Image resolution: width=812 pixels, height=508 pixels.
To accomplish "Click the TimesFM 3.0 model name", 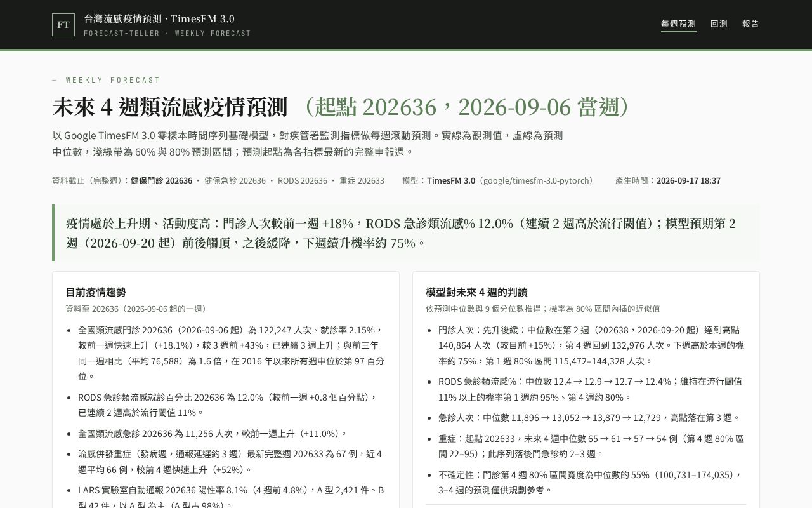I will (451, 180).
